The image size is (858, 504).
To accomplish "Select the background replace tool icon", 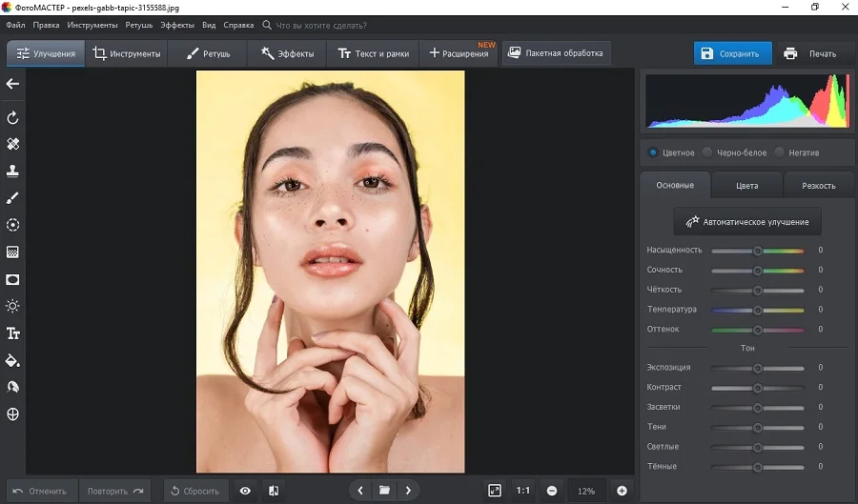I will click(x=12, y=387).
